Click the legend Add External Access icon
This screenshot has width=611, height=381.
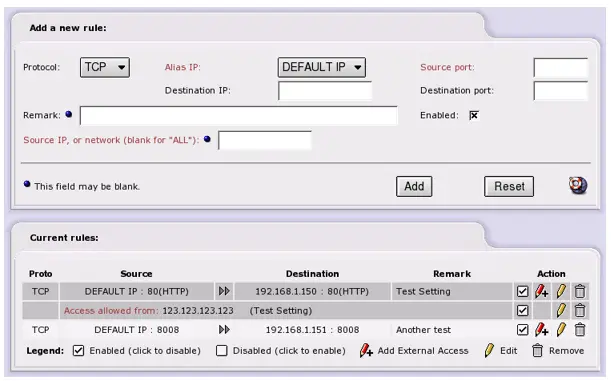tap(366, 350)
